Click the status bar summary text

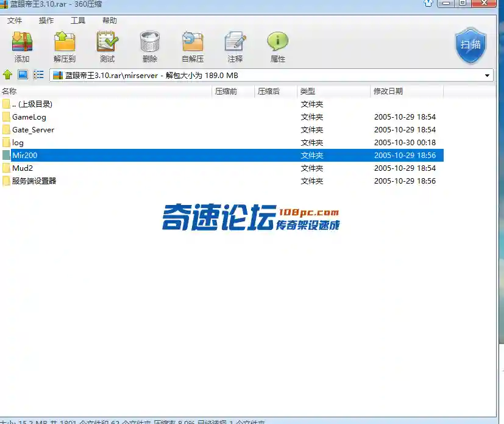click(132, 422)
